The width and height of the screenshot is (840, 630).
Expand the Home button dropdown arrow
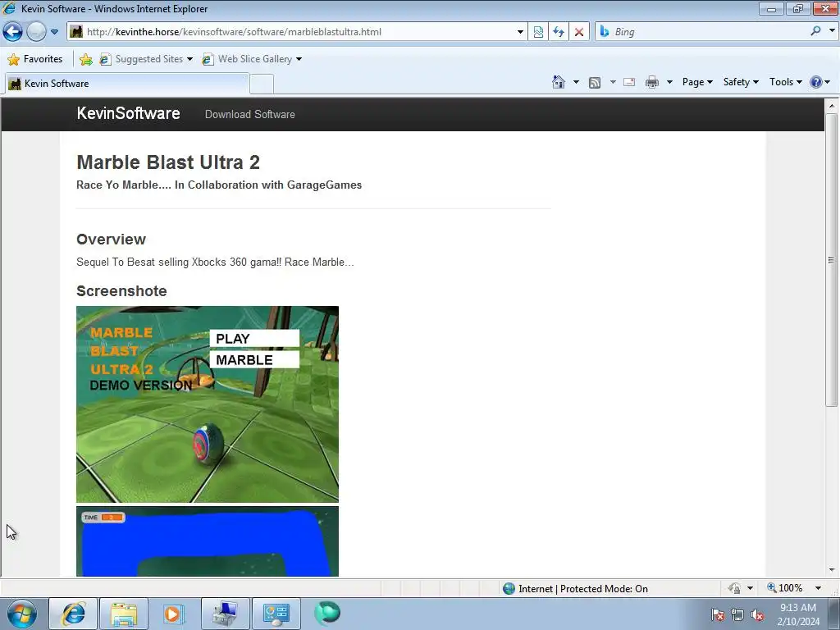(x=576, y=82)
